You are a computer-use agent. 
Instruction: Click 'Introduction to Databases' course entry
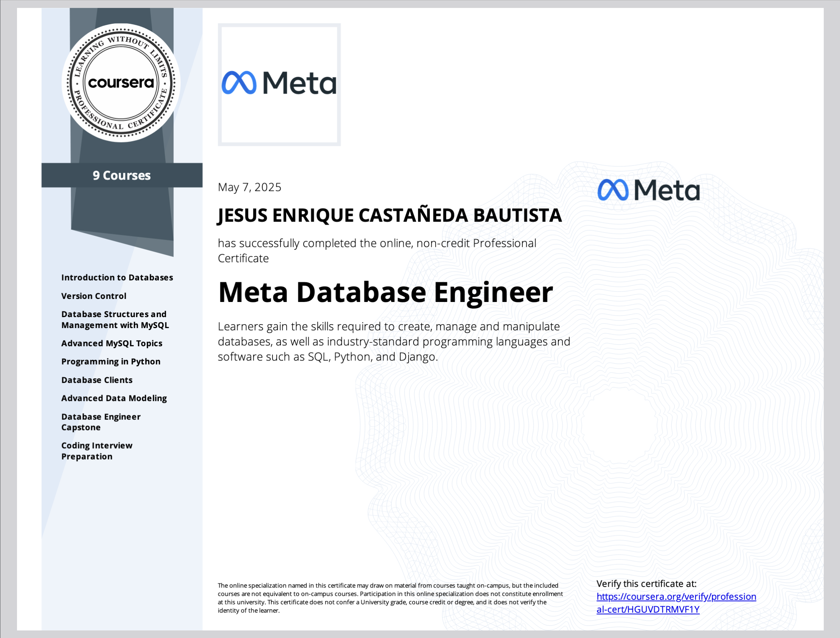click(117, 277)
